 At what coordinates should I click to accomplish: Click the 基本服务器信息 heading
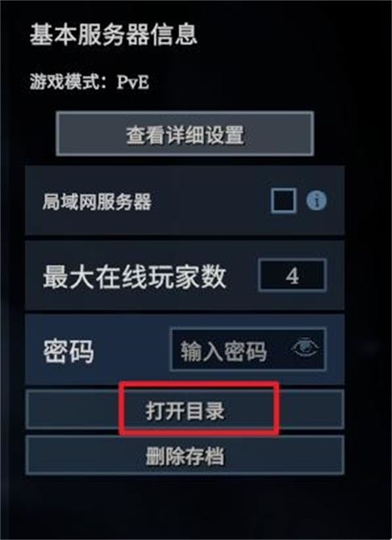click(x=113, y=35)
